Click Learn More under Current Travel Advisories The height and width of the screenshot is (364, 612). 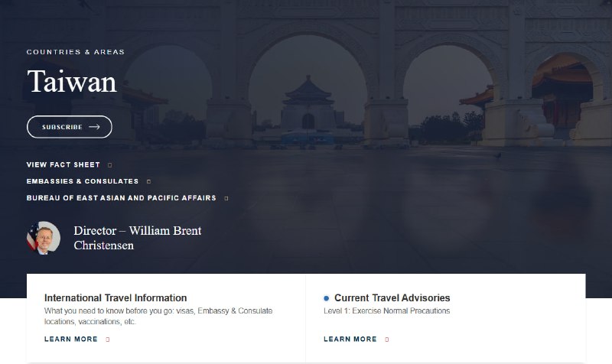(x=350, y=339)
